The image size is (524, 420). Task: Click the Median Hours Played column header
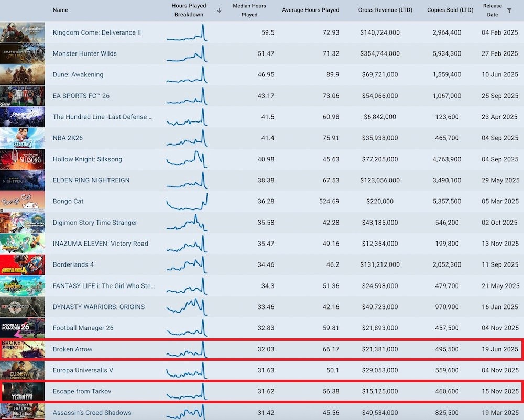click(249, 10)
